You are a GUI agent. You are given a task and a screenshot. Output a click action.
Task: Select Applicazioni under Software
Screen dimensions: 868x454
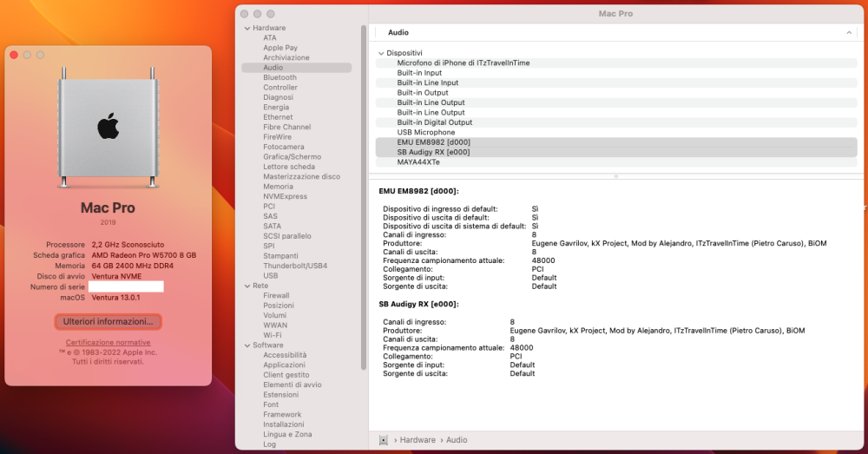(284, 365)
